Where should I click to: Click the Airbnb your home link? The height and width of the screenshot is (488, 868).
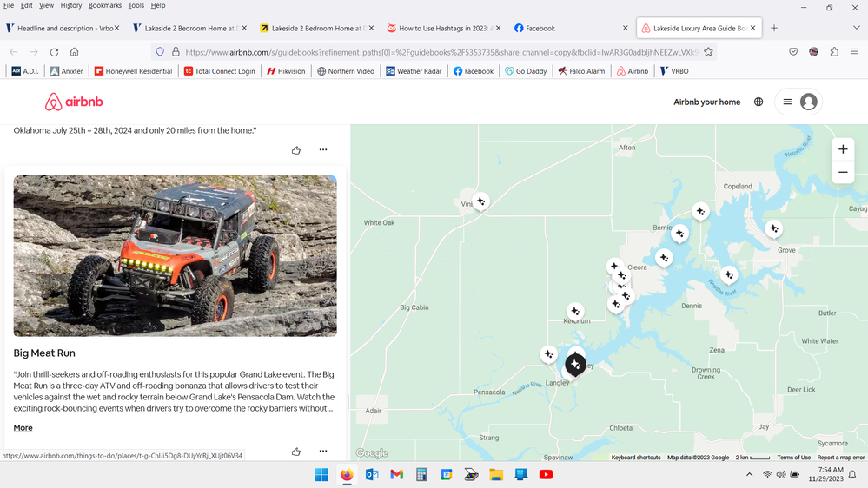tap(706, 102)
